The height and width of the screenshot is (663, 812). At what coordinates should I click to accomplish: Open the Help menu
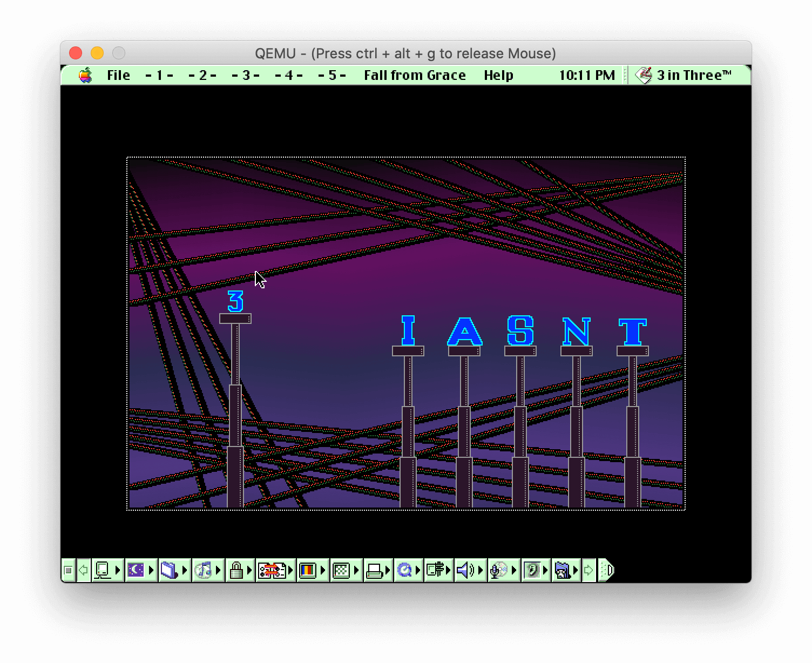(x=498, y=75)
